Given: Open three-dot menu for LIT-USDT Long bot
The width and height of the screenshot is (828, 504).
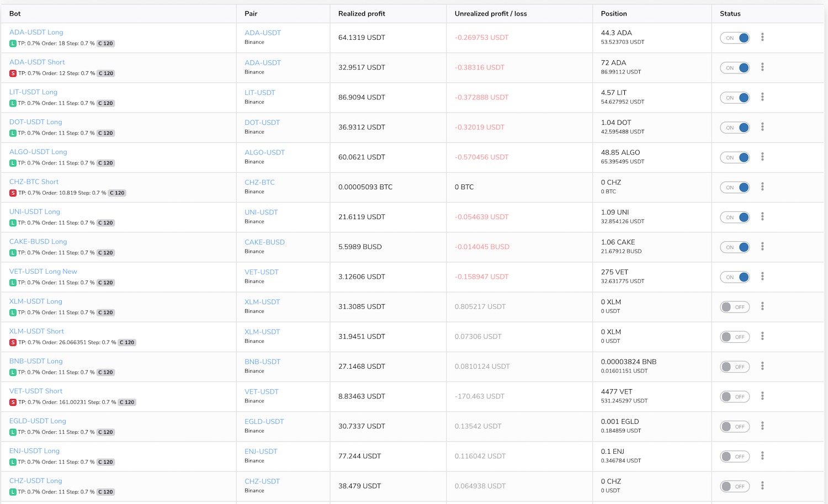Looking at the screenshot, I should (x=762, y=97).
